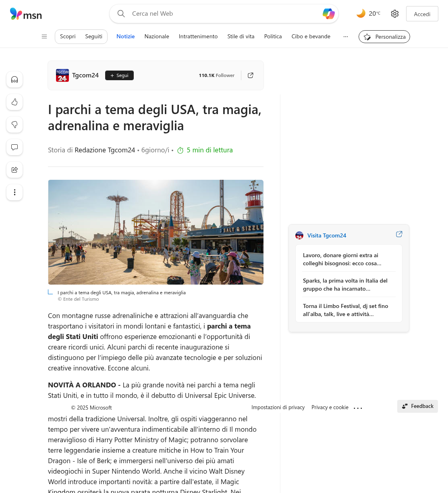Select the Seguiti tab

coord(94,36)
